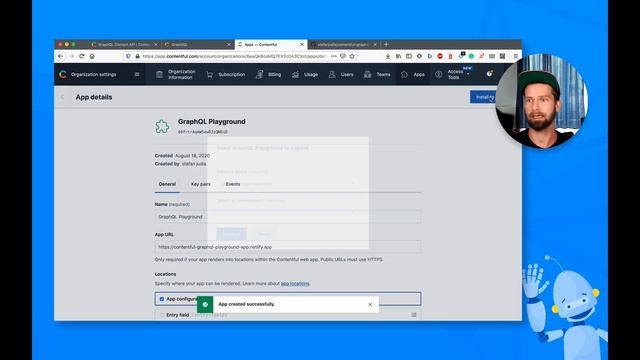Click the icon at right of Entry field row
This screenshot has width=640, height=360.
pos(413,315)
